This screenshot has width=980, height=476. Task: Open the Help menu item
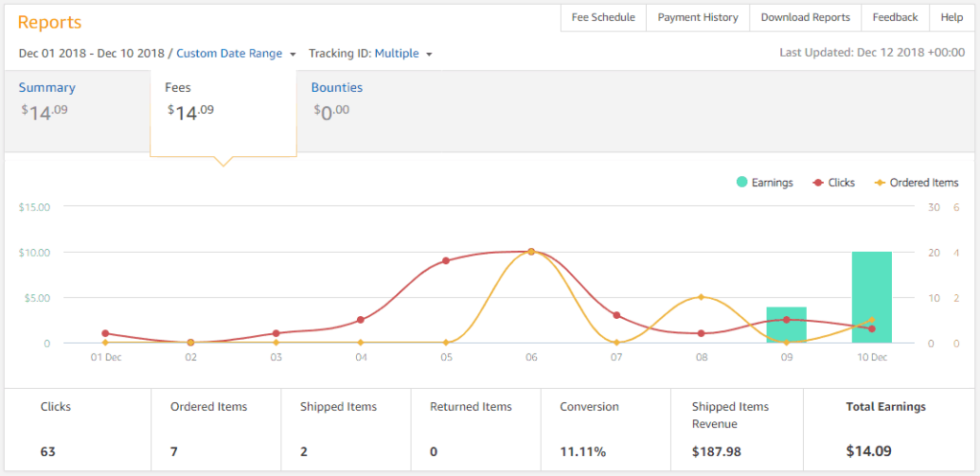pyautogui.click(x=951, y=17)
